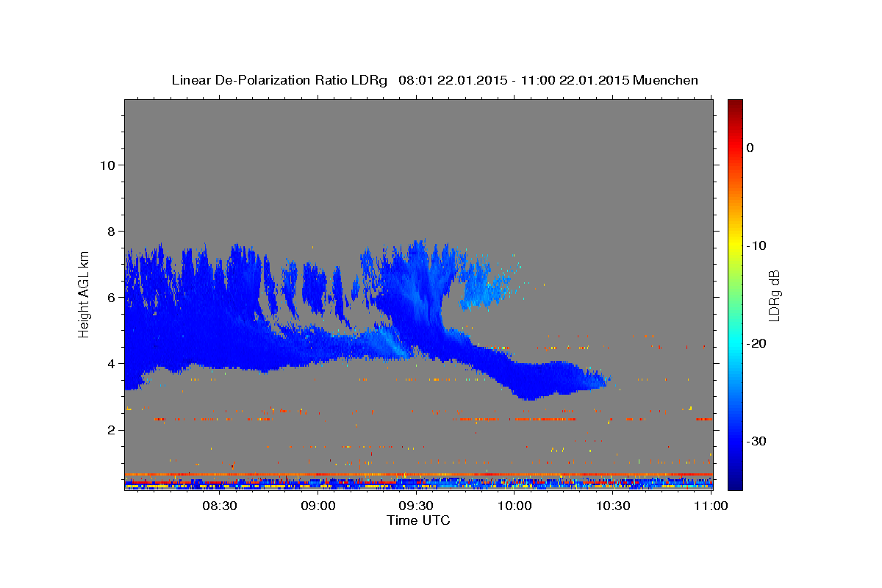The image size is (882, 588).
Task: Click the height tick label 8
Action: [x=112, y=231]
